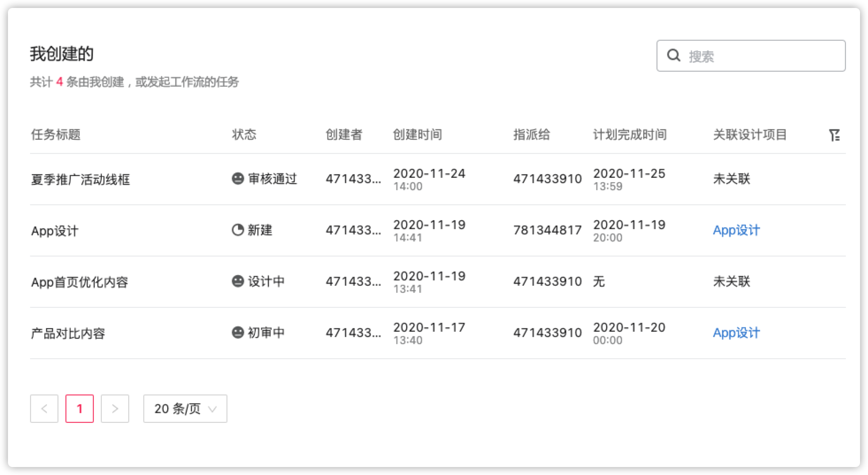
Task: Select page 1 in pagination
Action: click(80, 409)
